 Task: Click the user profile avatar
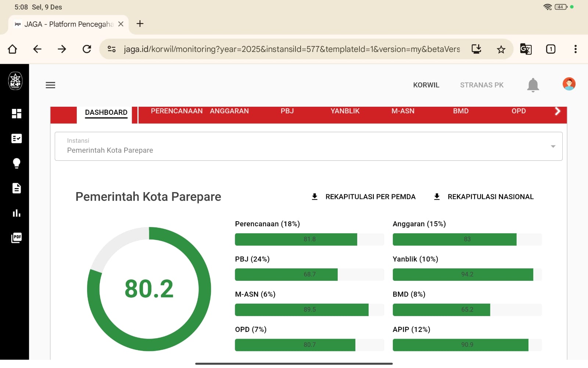click(x=569, y=84)
